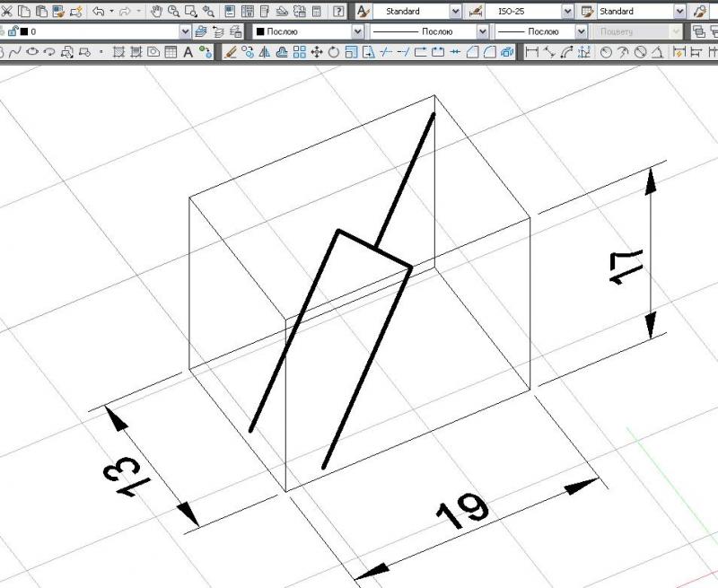The image size is (718, 588).
Task: Open the Tool Palettes window icon
Action: pyautogui.click(x=265, y=12)
